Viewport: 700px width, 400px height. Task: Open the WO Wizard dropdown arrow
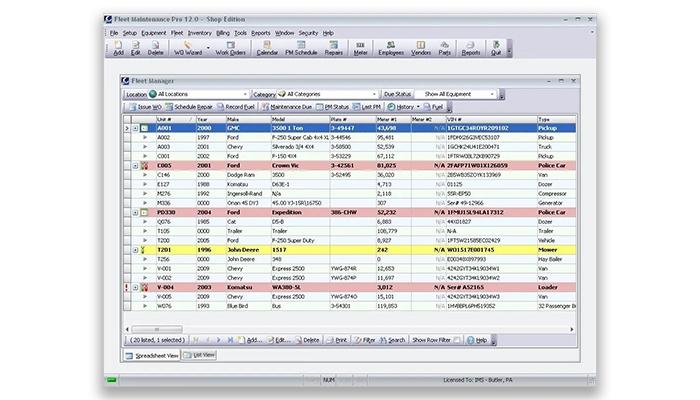point(208,48)
